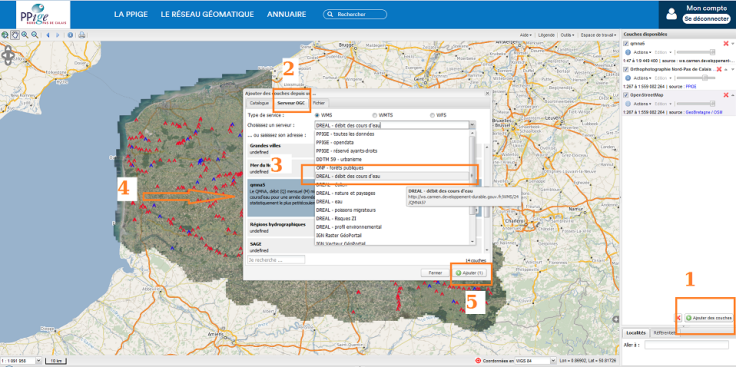736x367 pixels.
Task: Pan map left with navigation pad
Action: click(x=4, y=56)
